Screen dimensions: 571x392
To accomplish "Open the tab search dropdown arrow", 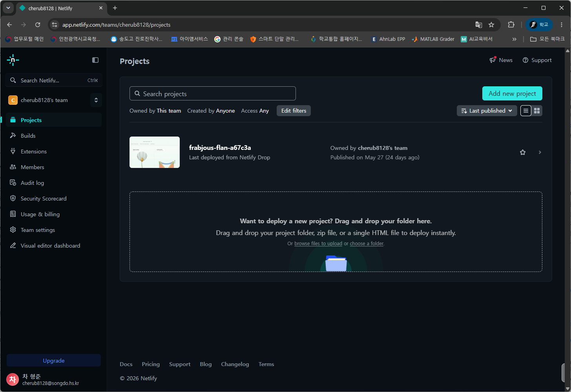I will (8, 8).
